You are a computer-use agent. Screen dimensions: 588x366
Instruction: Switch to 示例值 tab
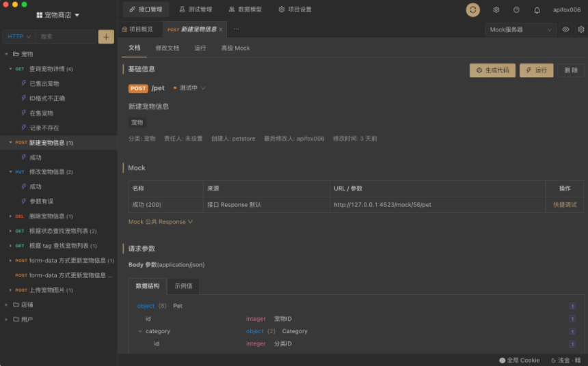tap(183, 286)
